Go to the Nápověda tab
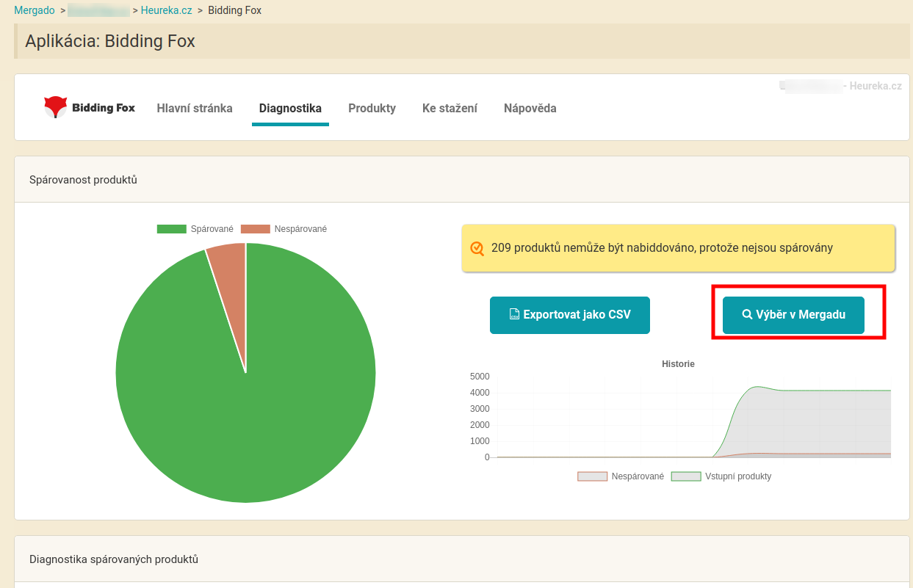 coord(530,108)
